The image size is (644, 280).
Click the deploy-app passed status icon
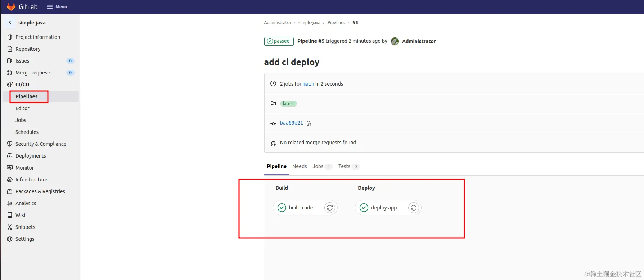pyautogui.click(x=364, y=208)
